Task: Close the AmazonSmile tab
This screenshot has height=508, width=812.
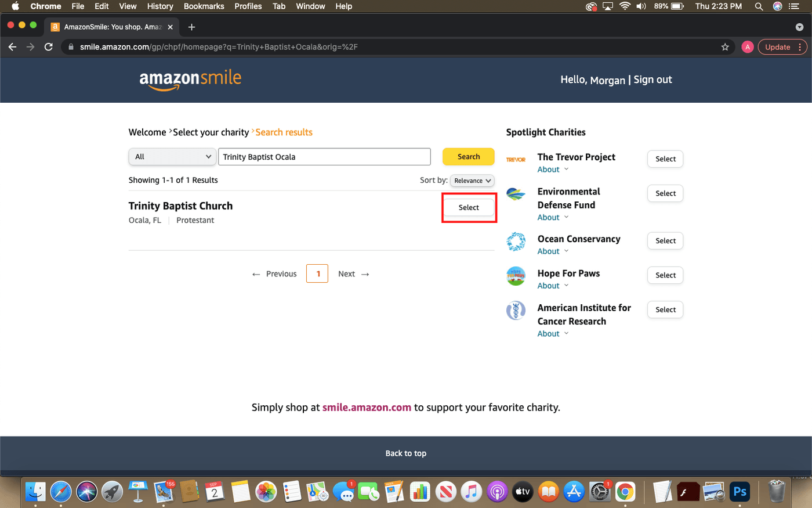Action: click(170, 27)
